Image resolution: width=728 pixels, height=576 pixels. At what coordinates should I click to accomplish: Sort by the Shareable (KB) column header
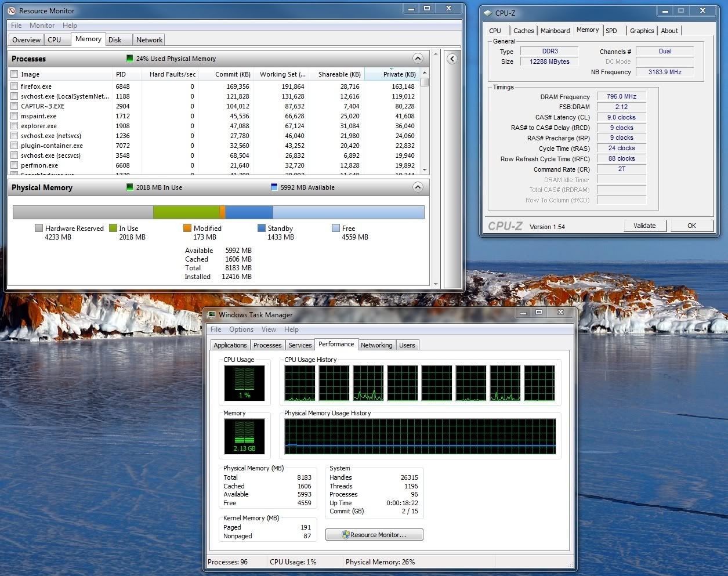click(336, 74)
